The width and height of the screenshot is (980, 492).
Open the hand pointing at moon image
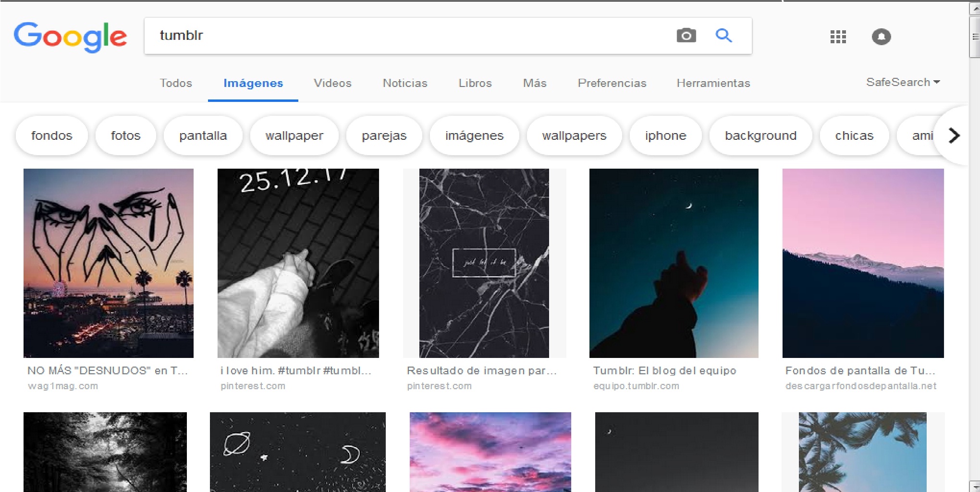tap(674, 263)
